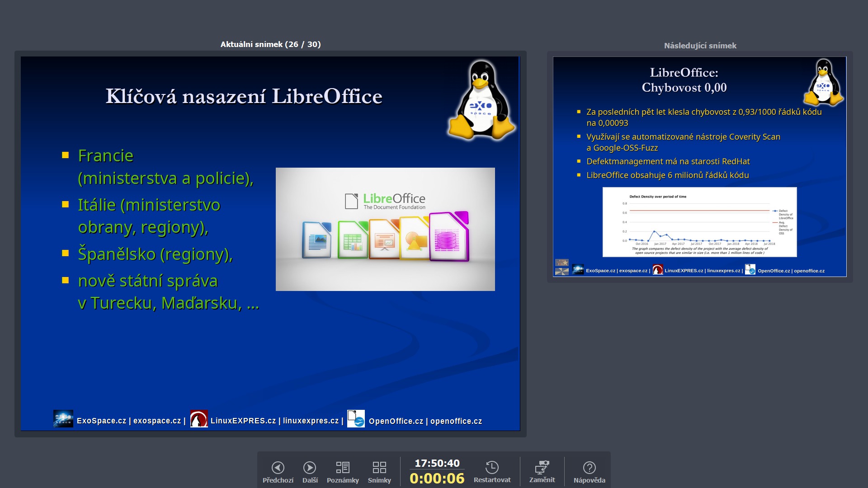This screenshot has width=868, height=488.
Task: Click 'LinuxEXPRES.cz | linuxexpres.cz' footer text on current slide
Action: coord(274,421)
